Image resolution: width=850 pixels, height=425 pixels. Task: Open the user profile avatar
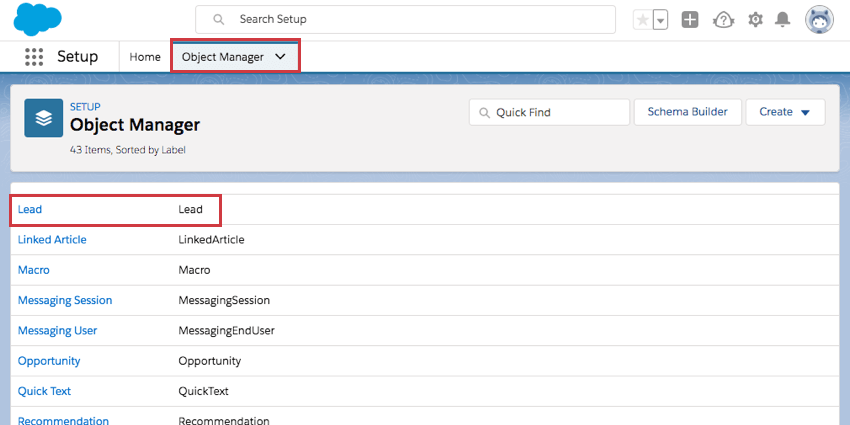click(820, 20)
